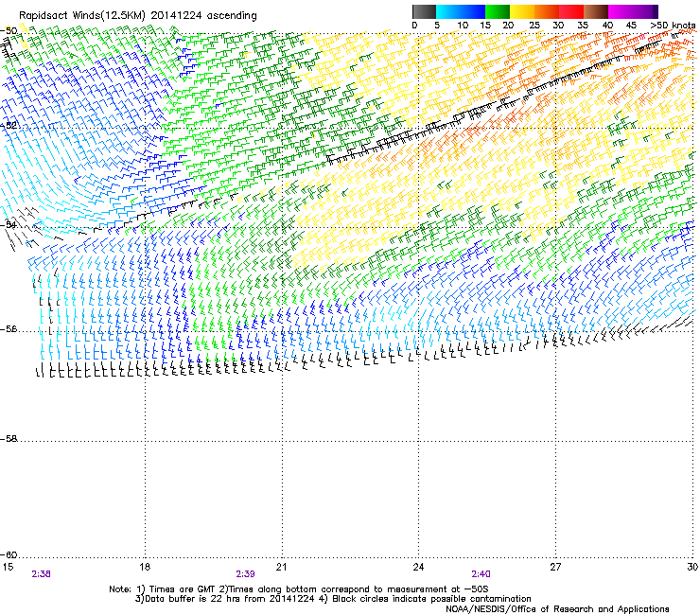Screen dimensions: 700x615
Task: Click the magenta 40-45 knots legend swatch
Action: tap(621, 11)
